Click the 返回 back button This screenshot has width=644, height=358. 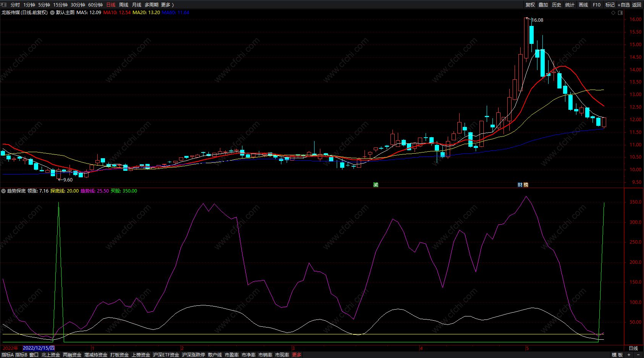click(637, 5)
